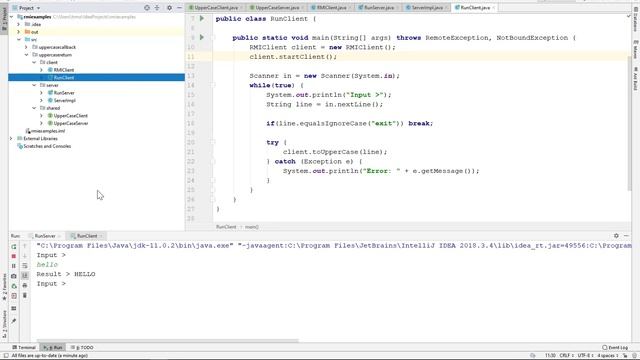
Task: Switch to RMIClient.java tab
Action: [x=331, y=8]
